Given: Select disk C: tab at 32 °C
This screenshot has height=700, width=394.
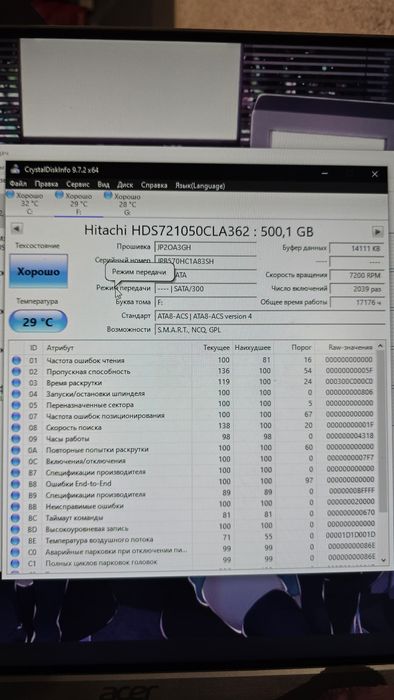Looking at the screenshot, I should [25, 203].
